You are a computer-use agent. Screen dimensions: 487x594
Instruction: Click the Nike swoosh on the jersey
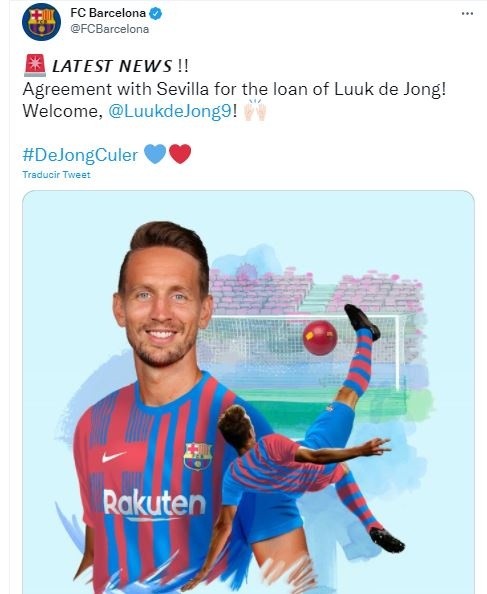pos(113,456)
